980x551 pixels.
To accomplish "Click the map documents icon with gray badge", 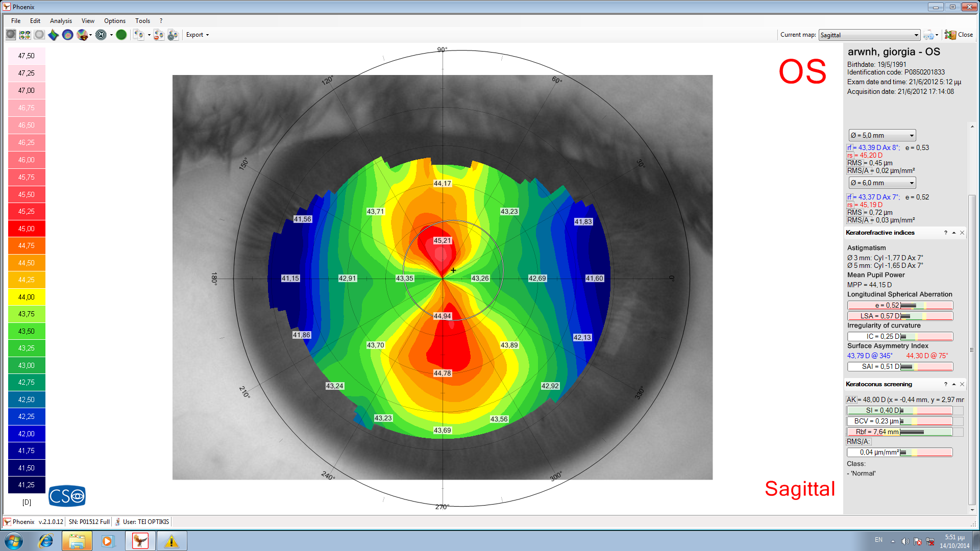I will click(173, 35).
